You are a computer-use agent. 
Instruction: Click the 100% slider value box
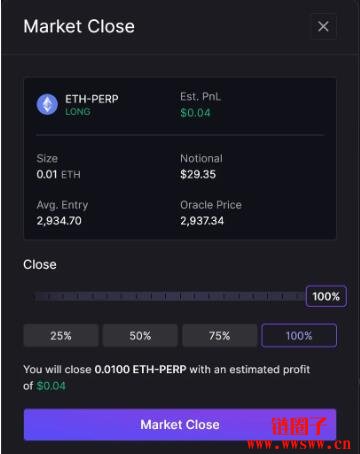pyautogui.click(x=326, y=296)
